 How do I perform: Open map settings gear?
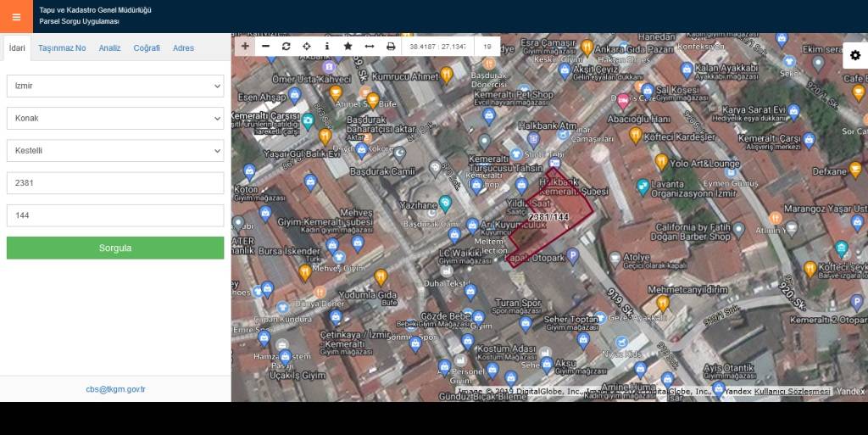pyautogui.click(x=854, y=55)
